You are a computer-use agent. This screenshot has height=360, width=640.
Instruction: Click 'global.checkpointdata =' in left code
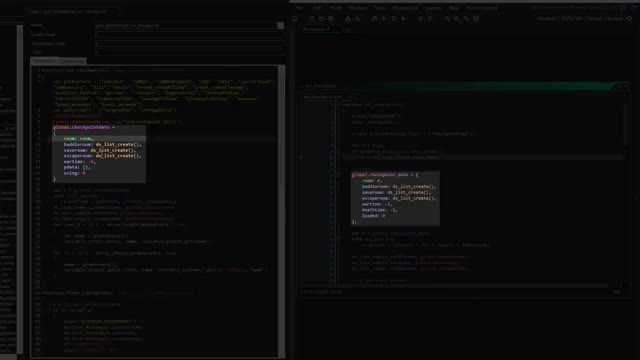84,127
